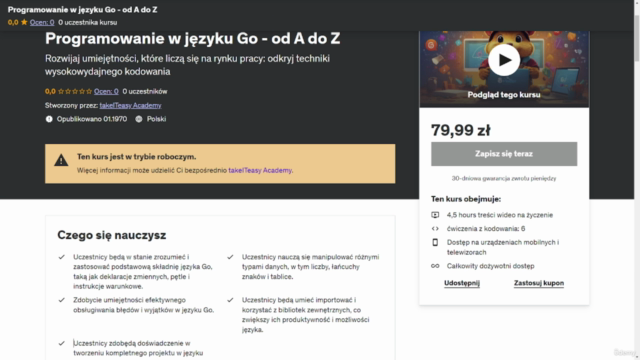Click the main course title heading
Image resolution: width=640 pixels, height=360 pixels.
[x=192, y=38]
